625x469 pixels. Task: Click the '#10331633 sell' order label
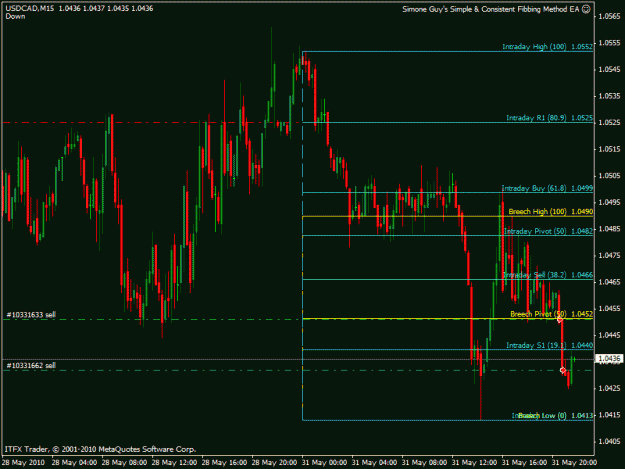point(31,315)
